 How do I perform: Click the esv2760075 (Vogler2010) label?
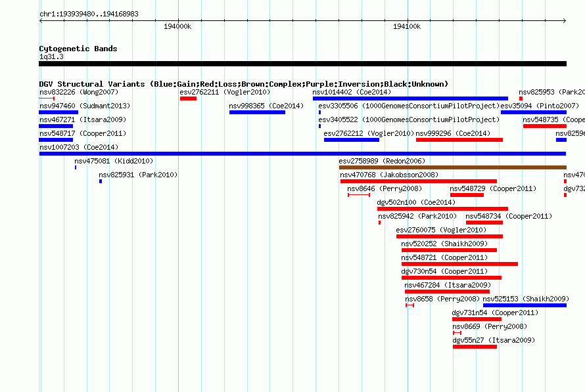(x=441, y=230)
